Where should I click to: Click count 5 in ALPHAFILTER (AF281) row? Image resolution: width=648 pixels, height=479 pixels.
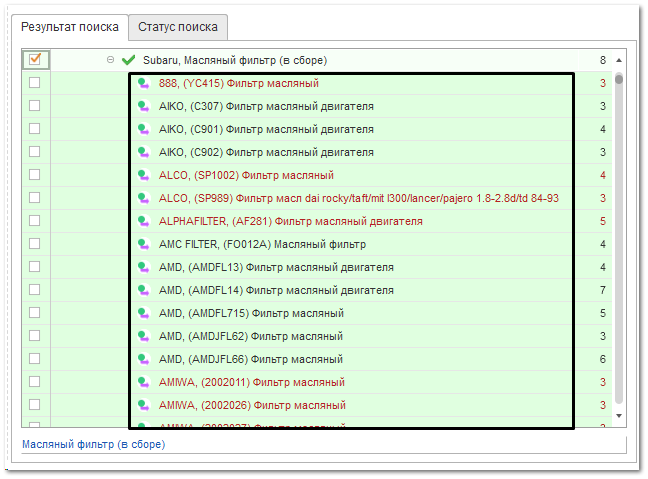(x=603, y=221)
